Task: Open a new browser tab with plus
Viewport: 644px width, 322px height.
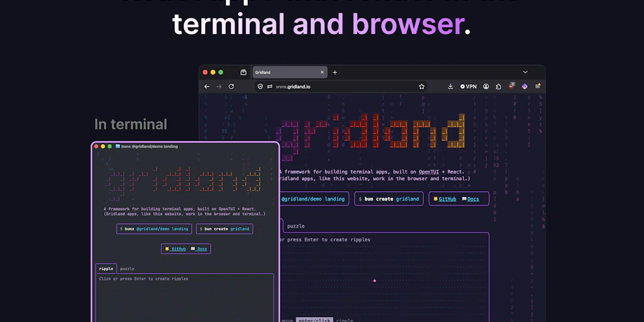Action: [x=335, y=72]
